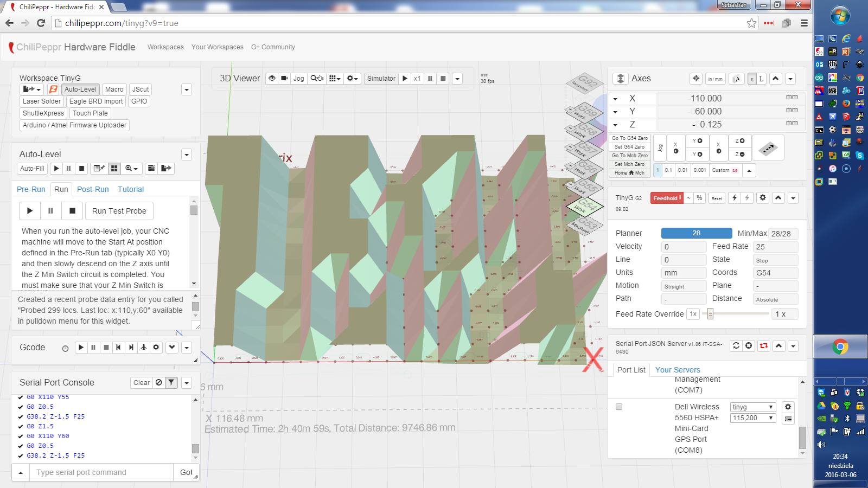Click the Axes crosshair move icon
The height and width of the screenshot is (488, 868).
696,79
